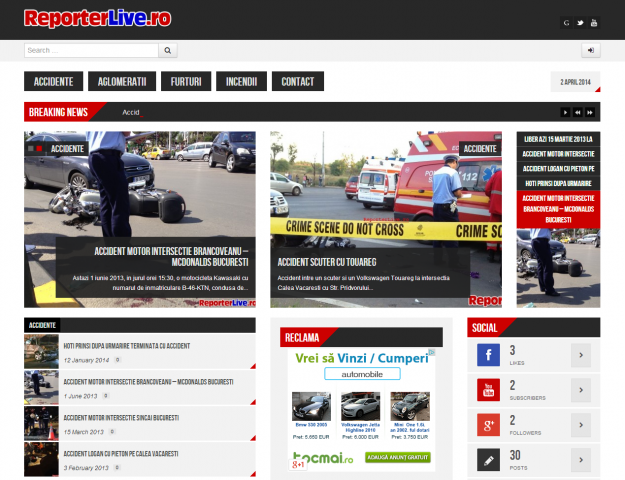Open article Hoti prinsi dupa urmarire terminata
The image size is (625, 480).
tap(126, 346)
